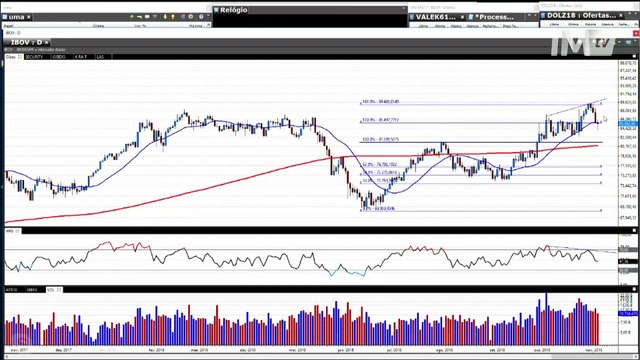Viewport: 640px width, 360px height.
Task: Click the yellow down arrow icon in uma toolbar
Action: (165, 17)
